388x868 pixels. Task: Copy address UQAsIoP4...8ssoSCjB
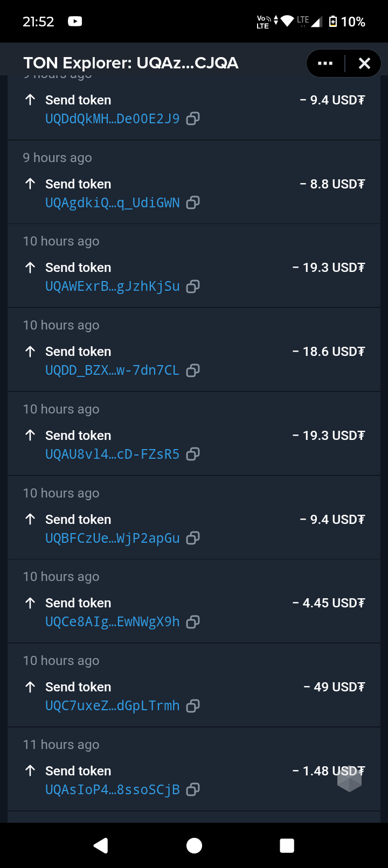[x=193, y=790]
